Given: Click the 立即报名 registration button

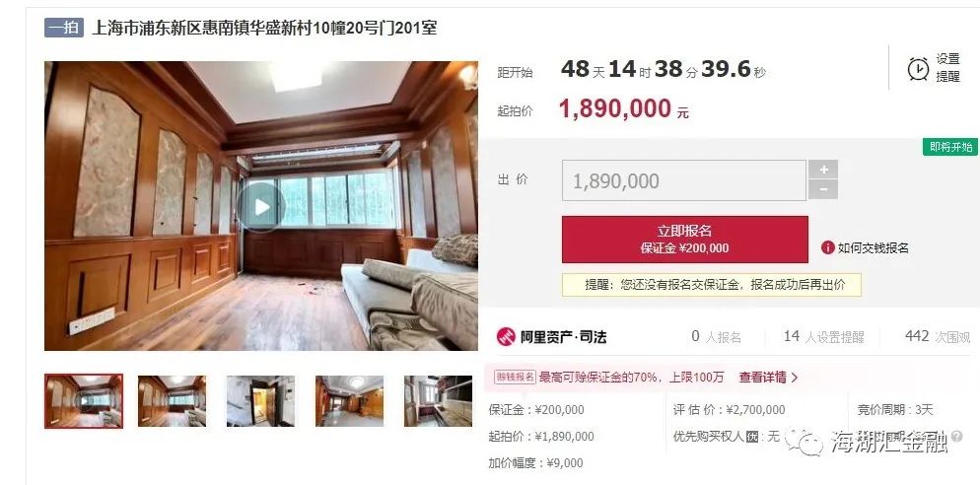Looking at the screenshot, I should pyautogui.click(x=684, y=240).
